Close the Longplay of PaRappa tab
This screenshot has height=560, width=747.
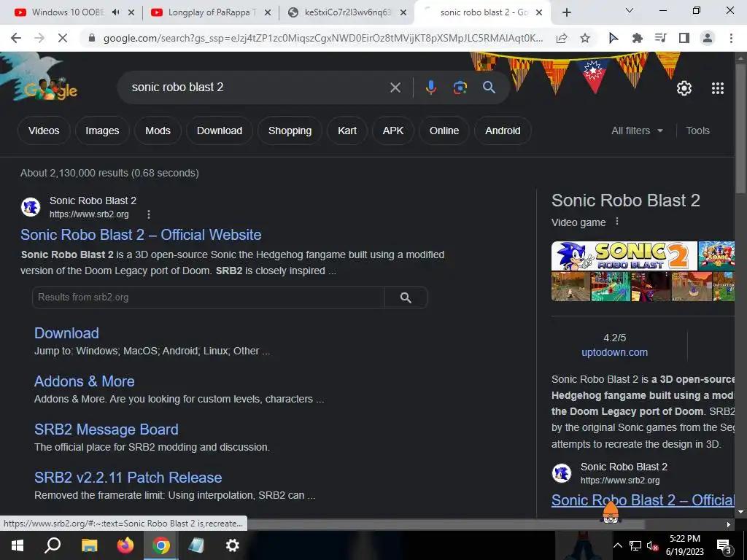[x=267, y=13]
